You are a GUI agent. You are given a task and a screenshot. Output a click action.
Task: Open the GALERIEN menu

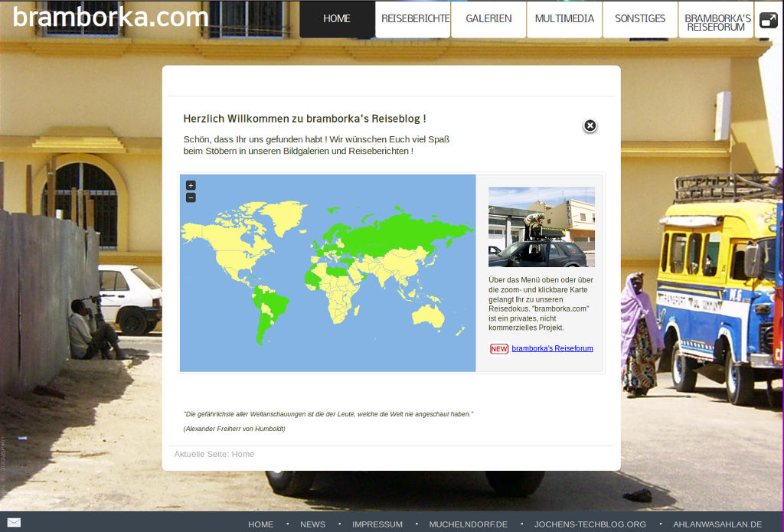click(x=488, y=19)
